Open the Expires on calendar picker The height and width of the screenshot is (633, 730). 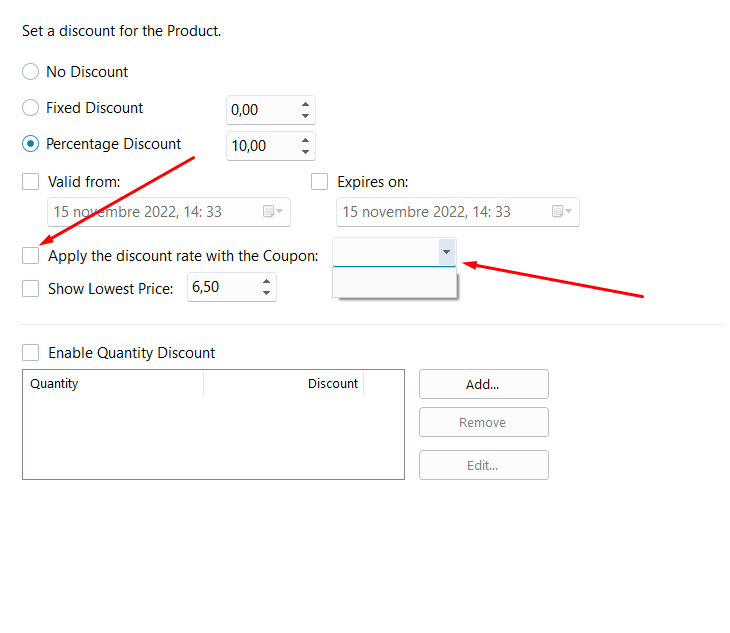point(561,212)
